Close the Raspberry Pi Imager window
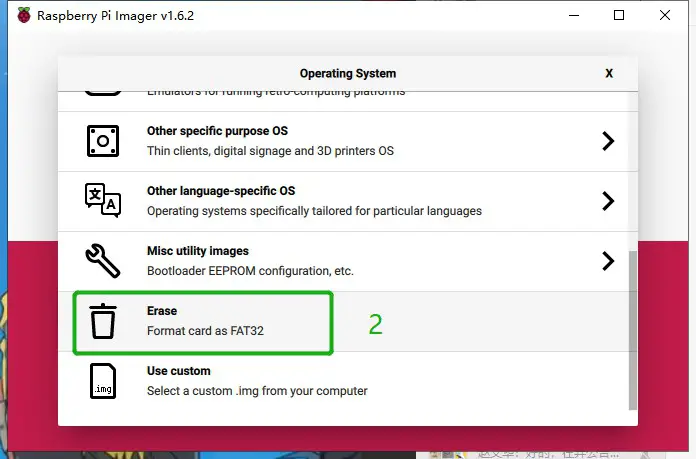Viewport: 696px width, 459px height. 664,16
